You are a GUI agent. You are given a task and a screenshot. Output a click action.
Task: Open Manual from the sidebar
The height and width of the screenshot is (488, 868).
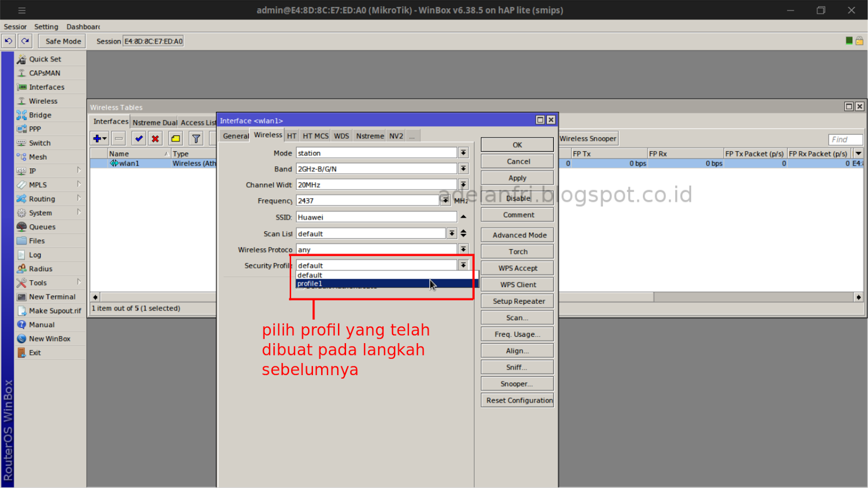[x=42, y=325]
